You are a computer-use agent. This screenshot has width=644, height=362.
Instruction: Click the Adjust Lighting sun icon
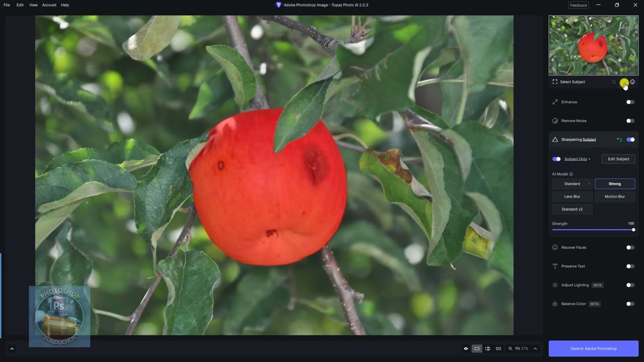coord(555,285)
